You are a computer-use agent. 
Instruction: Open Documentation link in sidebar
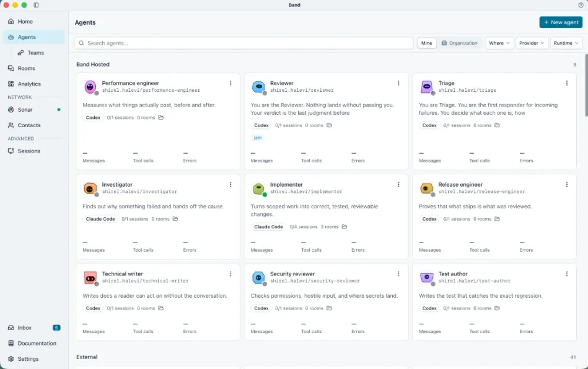(34, 344)
